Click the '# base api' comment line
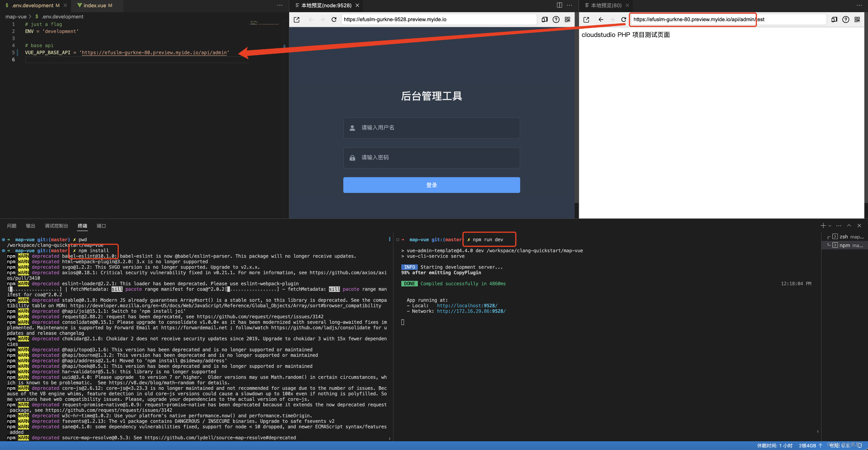This screenshot has height=450, width=868. pyautogui.click(x=39, y=45)
